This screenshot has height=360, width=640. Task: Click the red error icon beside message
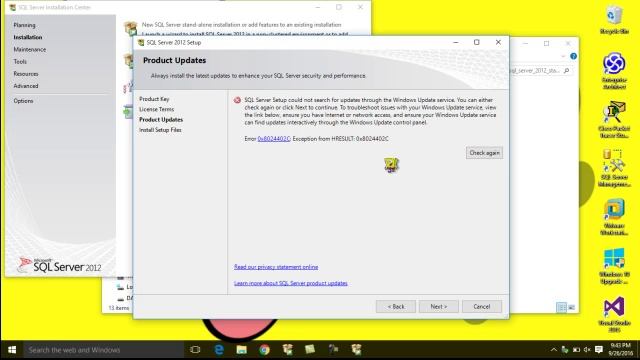point(237,100)
